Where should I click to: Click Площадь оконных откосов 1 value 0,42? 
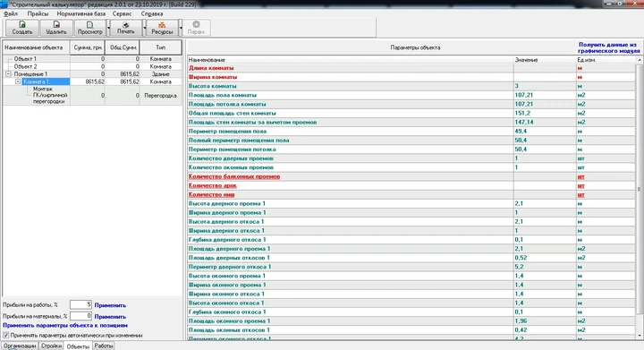pos(545,330)
